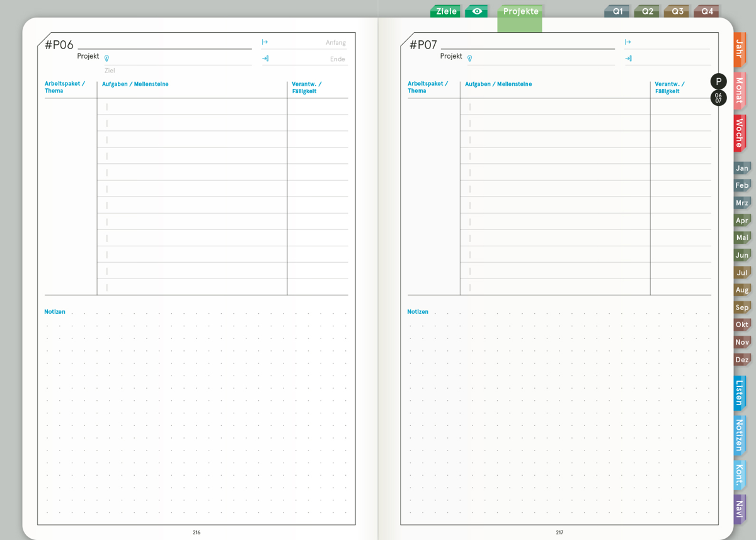
Task: Click the #P06 project title line
Action: click(x=164, y=45)
